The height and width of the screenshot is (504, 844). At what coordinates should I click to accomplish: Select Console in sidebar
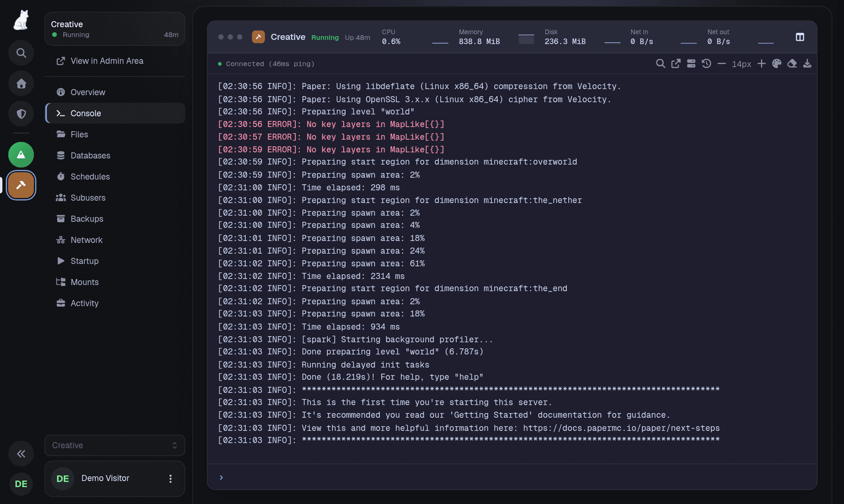tap(115, 113)
